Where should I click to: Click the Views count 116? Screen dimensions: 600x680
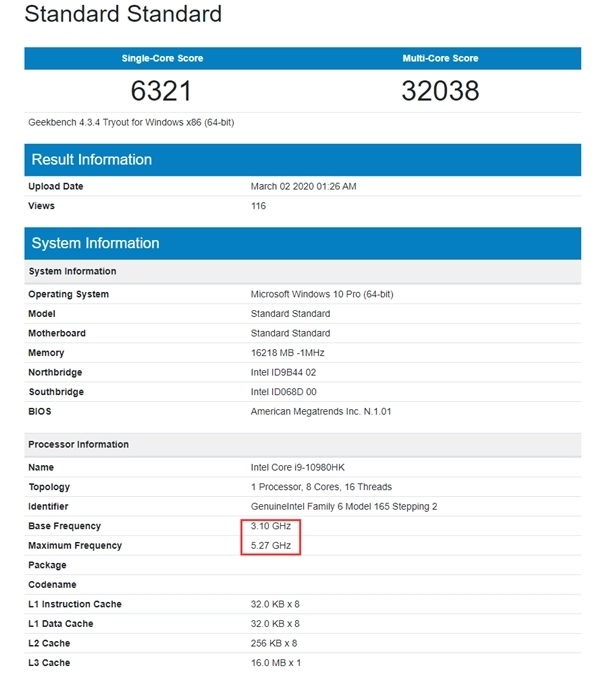point(258,206)
